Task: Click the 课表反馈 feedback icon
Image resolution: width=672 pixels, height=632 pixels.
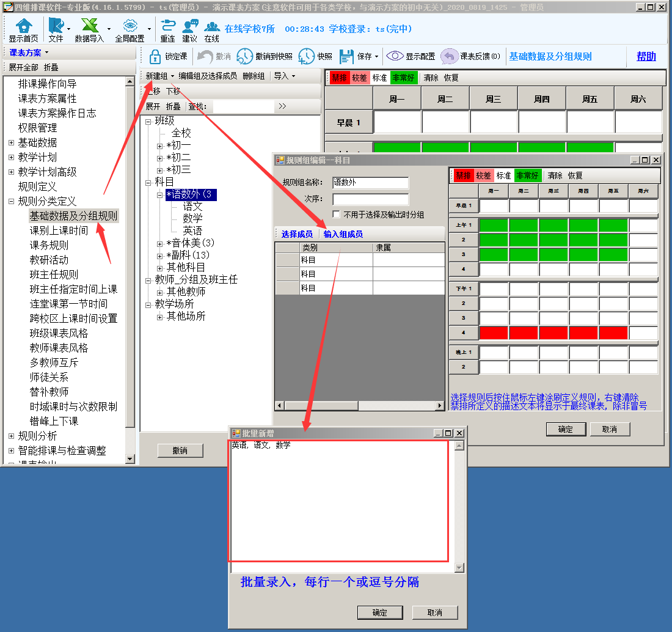Action: click(x=450, y=56)
